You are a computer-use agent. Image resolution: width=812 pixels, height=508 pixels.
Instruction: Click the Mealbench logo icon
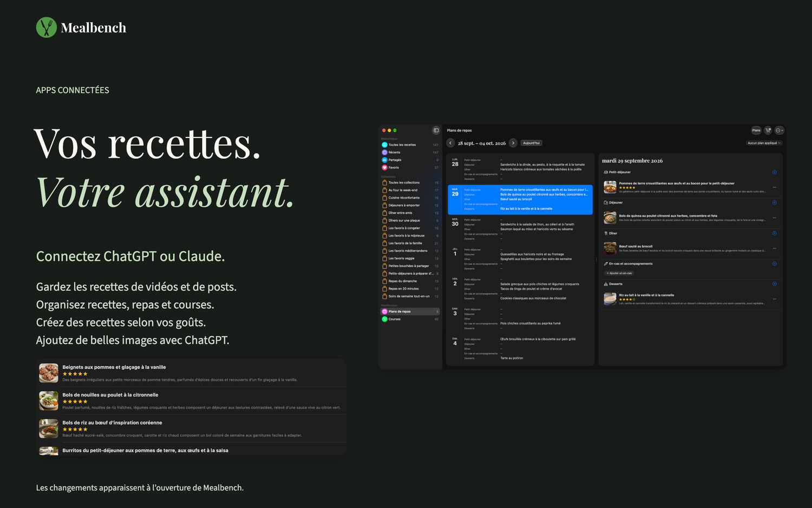(x=46, y=28)
